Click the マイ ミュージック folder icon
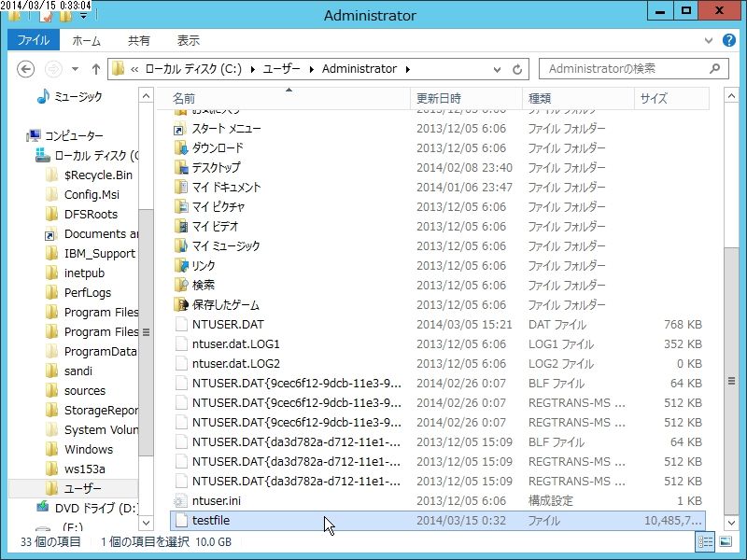Screen dimensions: 747x560 click(180, 245)
